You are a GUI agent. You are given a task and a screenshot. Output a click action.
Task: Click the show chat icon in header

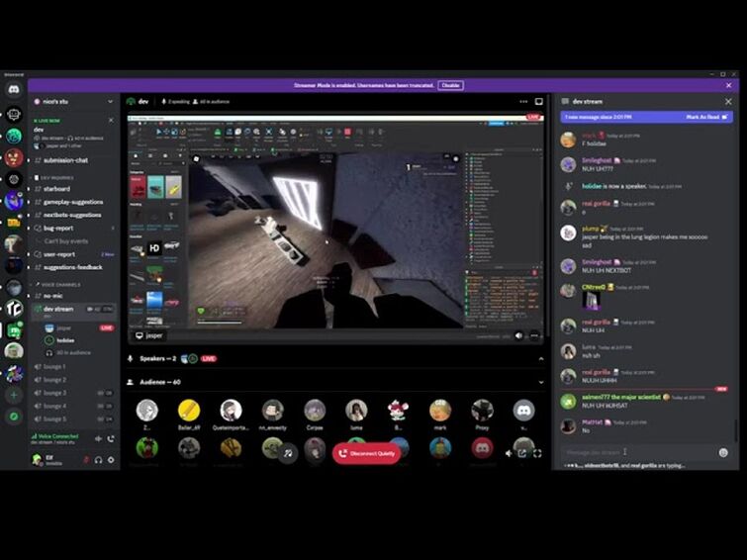pos(539,102)
